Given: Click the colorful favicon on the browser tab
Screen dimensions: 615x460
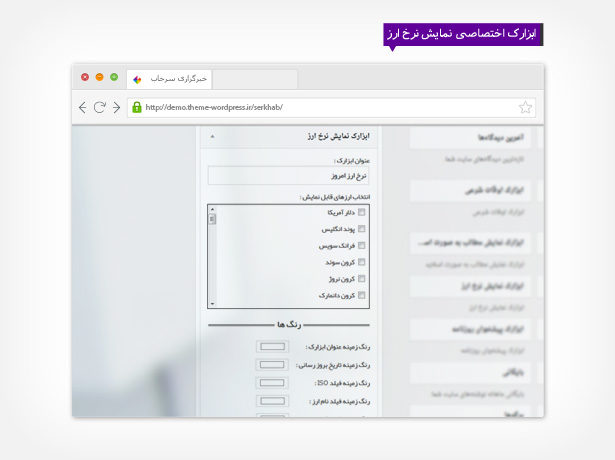Looking at the screenshot, I should [137, 78].
